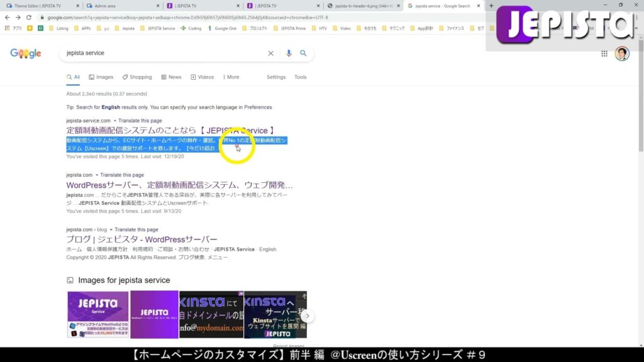Open the Coding bookmark
Image resolution: width=644 pixels, height=362 pixels.
pyautogui.click(x=191, y=28)
